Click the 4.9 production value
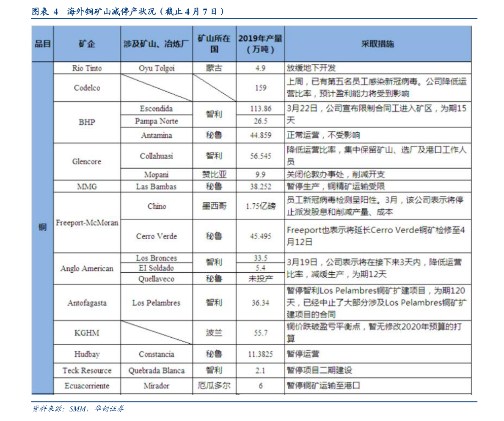This screenshot has width=504, height=421. click(x=260, y=68)
